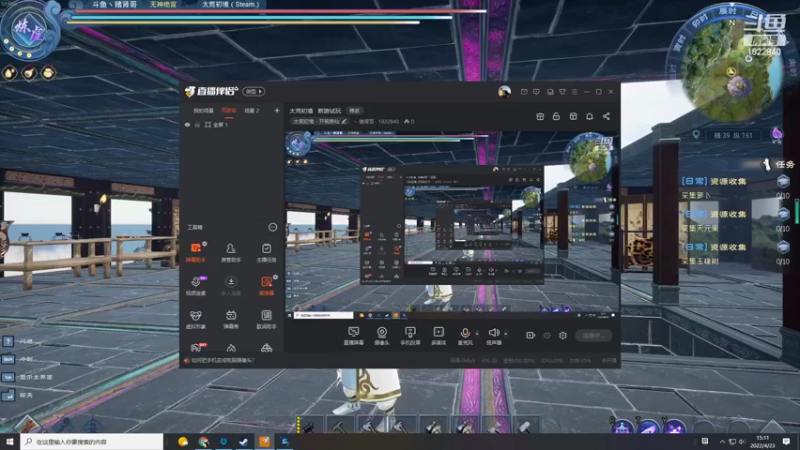
Task: Open the 房管助手 room manager tool
Action: point(231,253)
